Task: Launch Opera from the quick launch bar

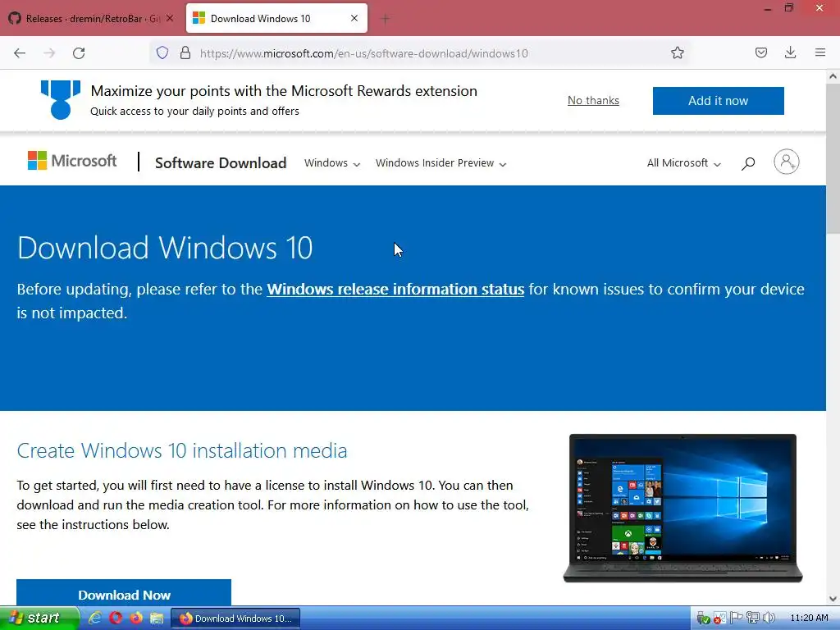Action: pos(116,619)
